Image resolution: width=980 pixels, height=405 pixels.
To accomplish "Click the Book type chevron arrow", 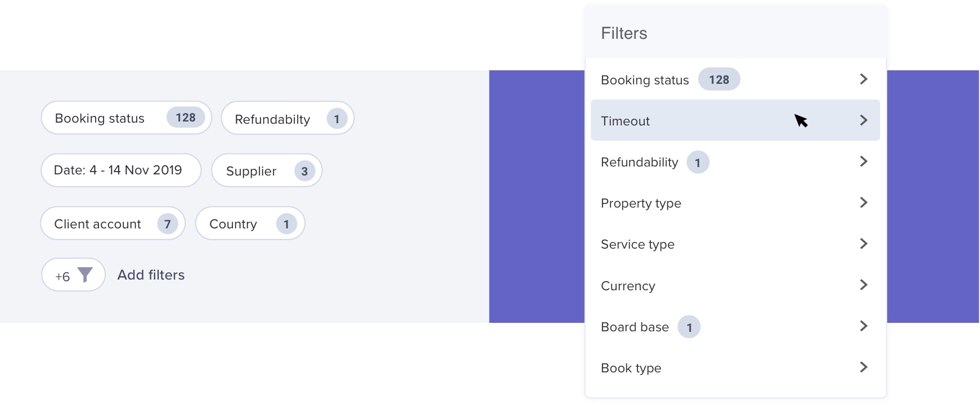I will pos(864,367).
